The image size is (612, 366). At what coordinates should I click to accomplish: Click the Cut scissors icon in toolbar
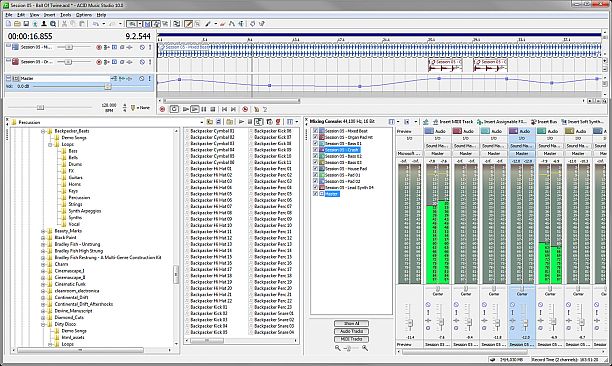coord(64,24)
